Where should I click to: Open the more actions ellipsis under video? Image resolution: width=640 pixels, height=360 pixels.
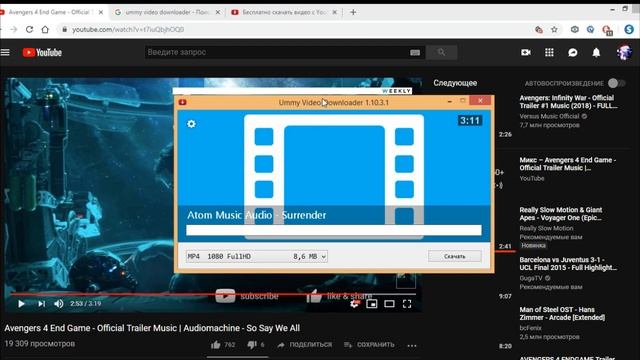coord(412,346)
